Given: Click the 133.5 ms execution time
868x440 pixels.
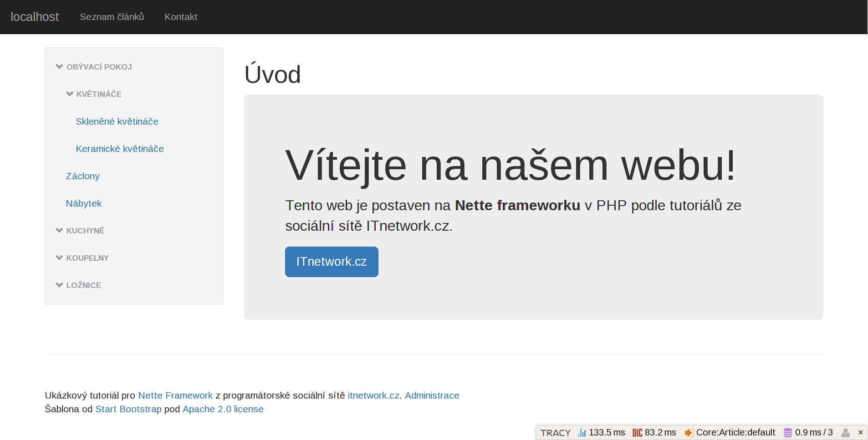Looking at the screenshot, I should [607, 433].
